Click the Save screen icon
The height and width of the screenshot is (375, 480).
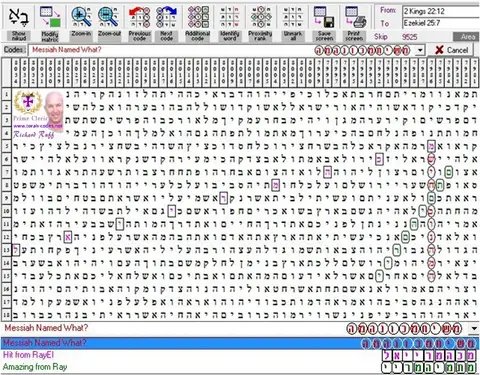point(324,17)
